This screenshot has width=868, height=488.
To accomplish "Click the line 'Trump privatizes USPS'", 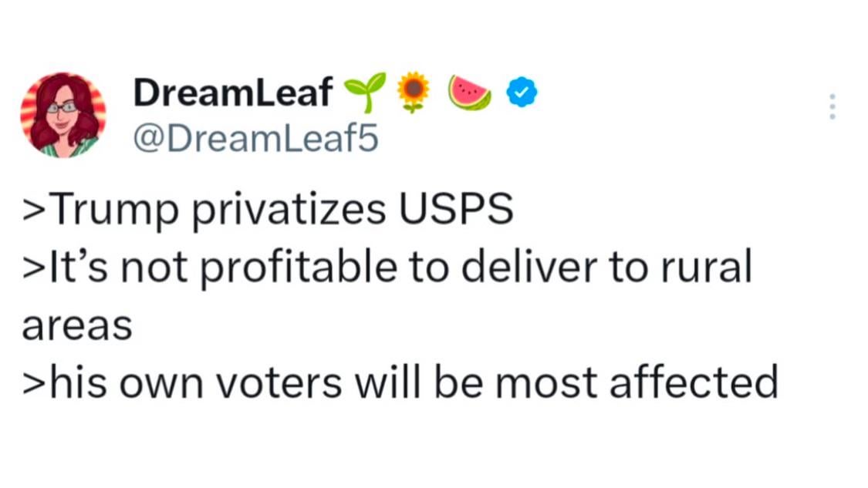I will click(x=268, y=210).
